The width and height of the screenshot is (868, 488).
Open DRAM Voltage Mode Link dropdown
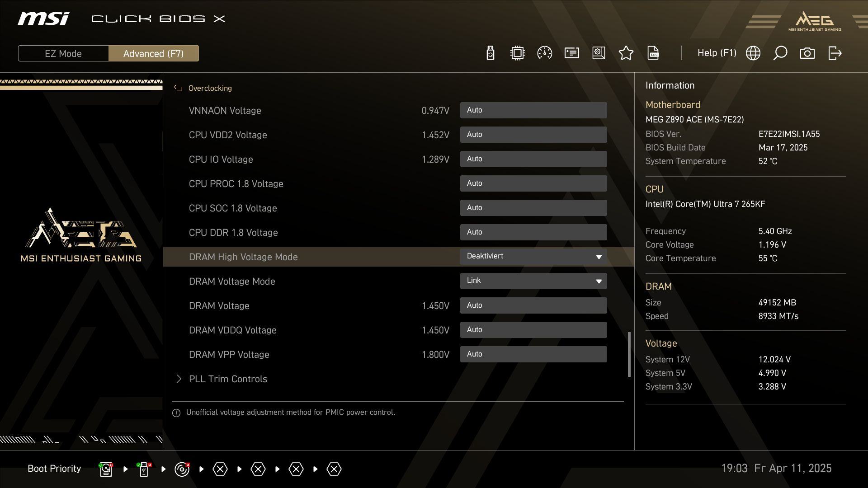pyautogui.click(x=533, y=281)
